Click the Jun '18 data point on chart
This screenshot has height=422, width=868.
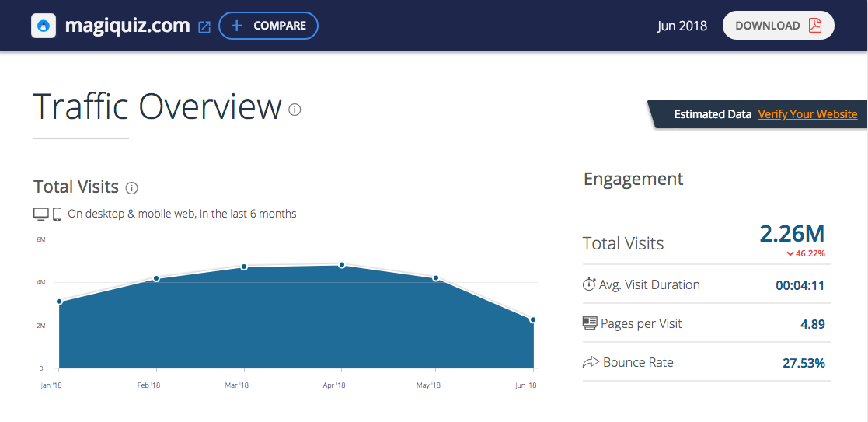pos(533,319)
